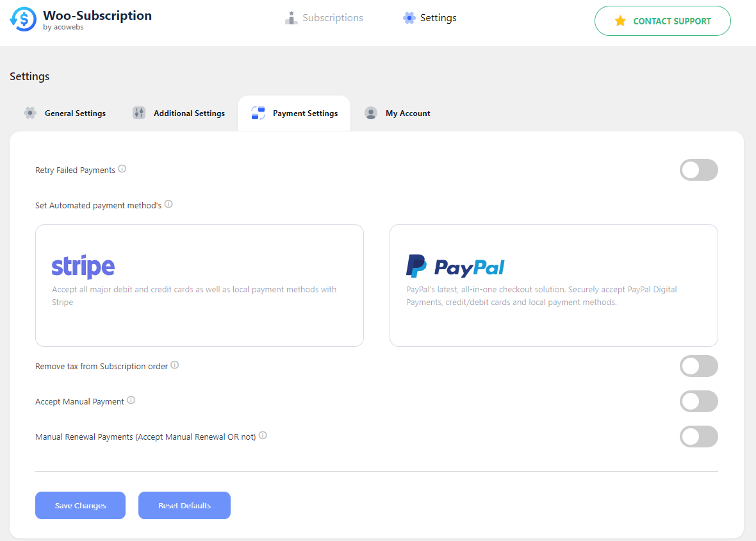Click the star icon on Contact Support
756x541 pixels.
click(620, 21)
